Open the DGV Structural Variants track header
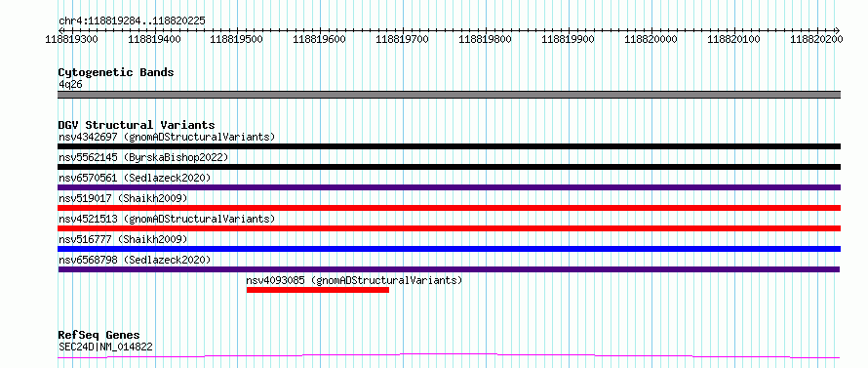 pyautogui.click(x=137, y=125)
